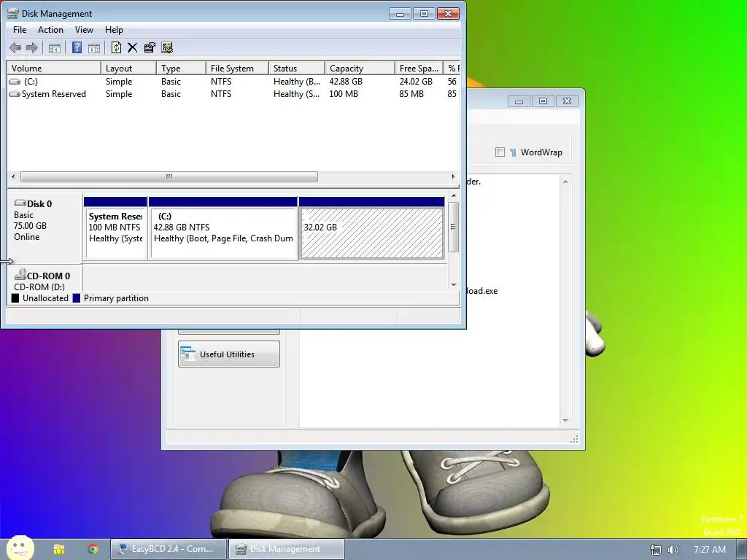The image size is (747, 560).
Task: Sort by Free Space column header
Action: click(x=419, y=68)
